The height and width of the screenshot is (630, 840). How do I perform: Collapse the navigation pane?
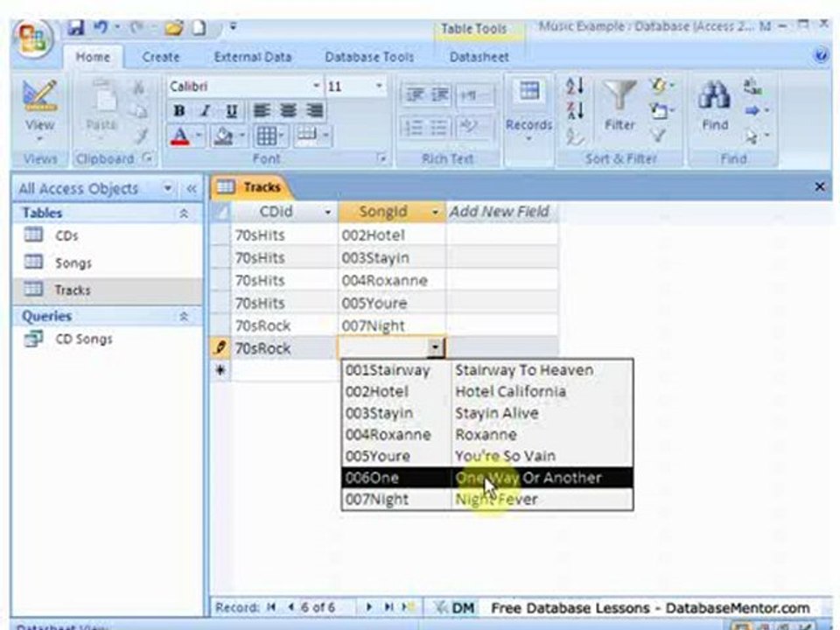click(x=192, y=188)
